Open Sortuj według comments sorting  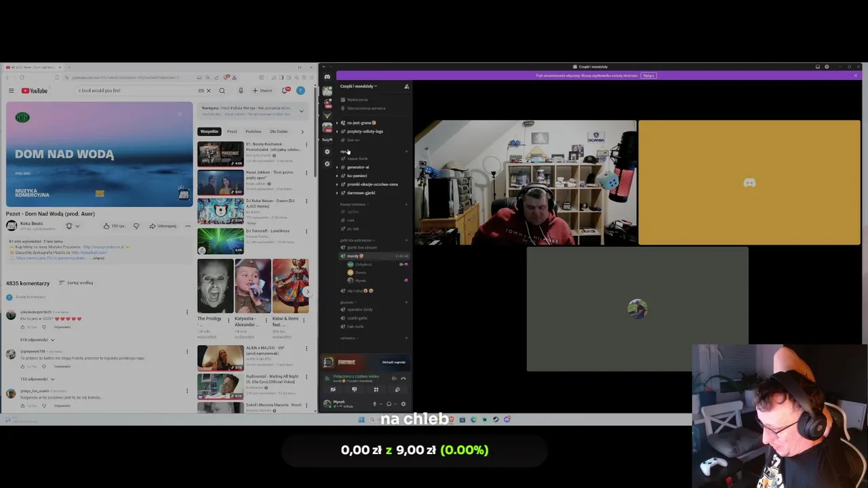[x=76, y=283]
